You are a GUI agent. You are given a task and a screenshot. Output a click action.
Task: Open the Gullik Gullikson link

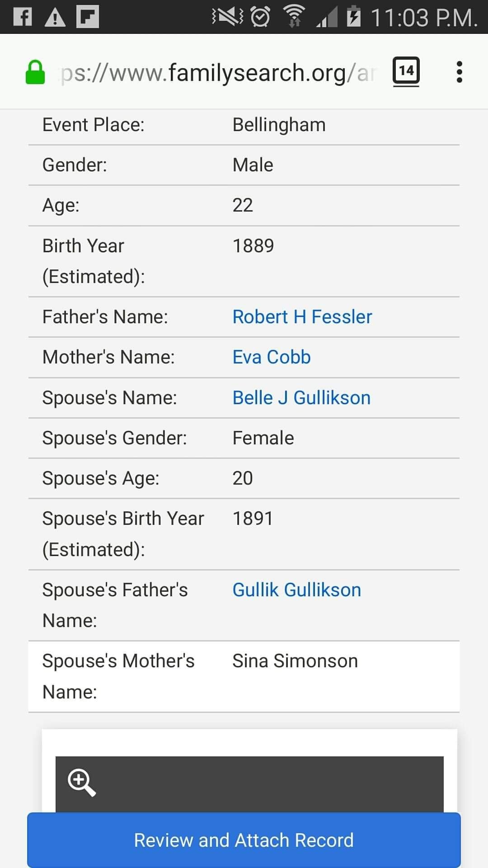point(296,590)
